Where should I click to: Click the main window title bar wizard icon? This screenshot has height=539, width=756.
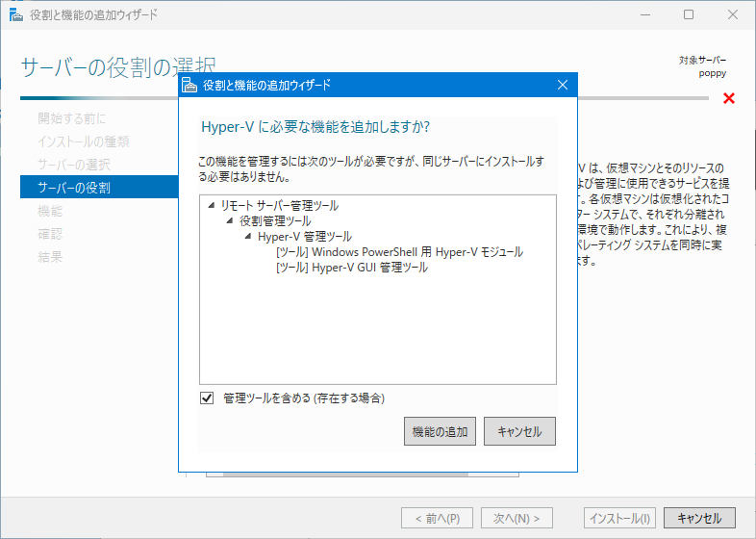coord(16,15)
